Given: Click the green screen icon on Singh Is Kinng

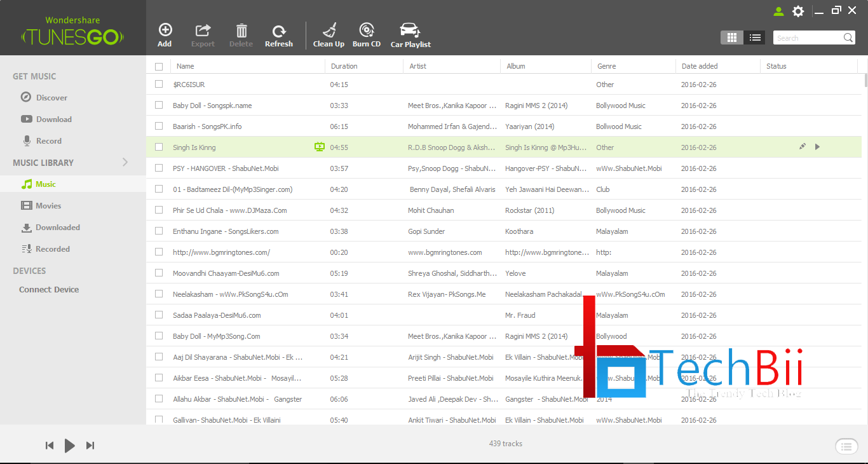Looking at the screenshot, I should coord(320,147).
